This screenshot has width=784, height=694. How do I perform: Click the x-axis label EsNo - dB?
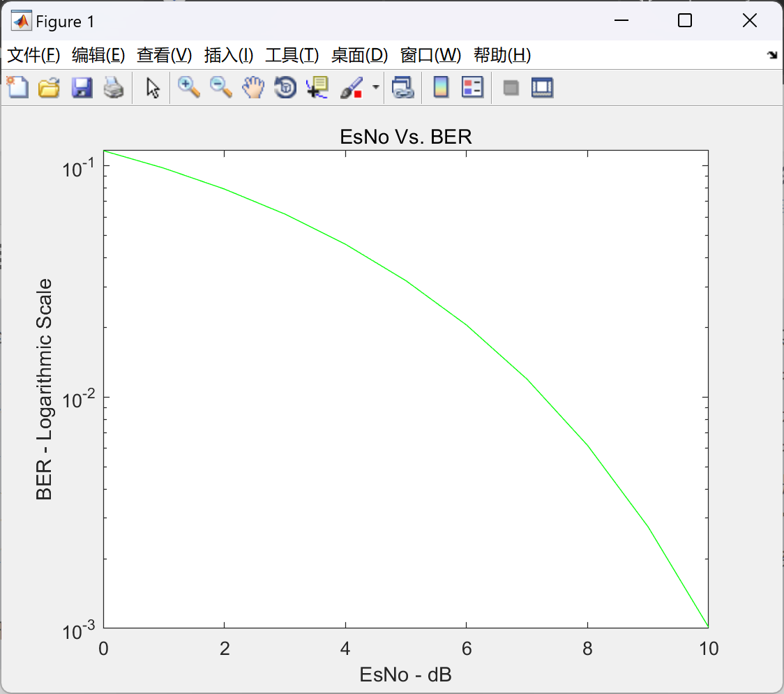[405, 674]
